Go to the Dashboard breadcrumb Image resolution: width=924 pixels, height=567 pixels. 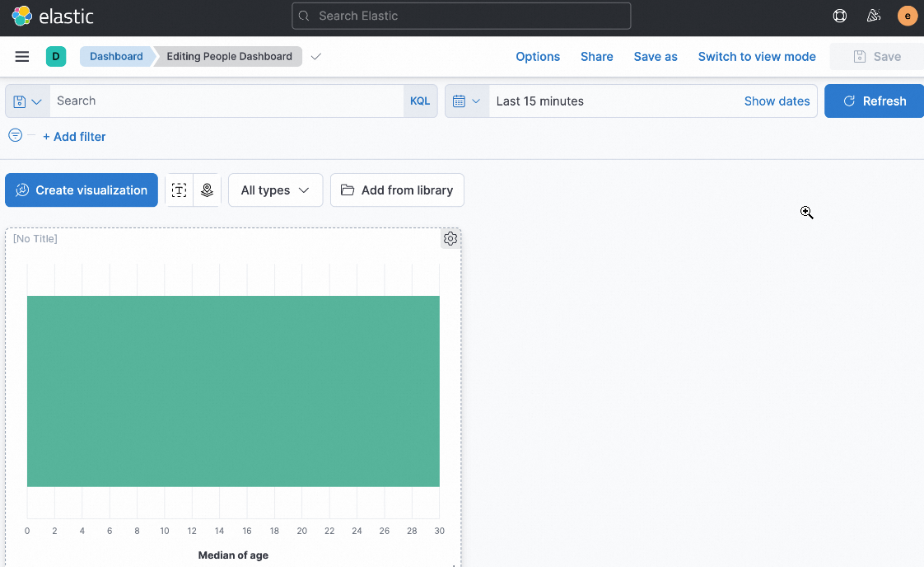(x=115, y=56)
